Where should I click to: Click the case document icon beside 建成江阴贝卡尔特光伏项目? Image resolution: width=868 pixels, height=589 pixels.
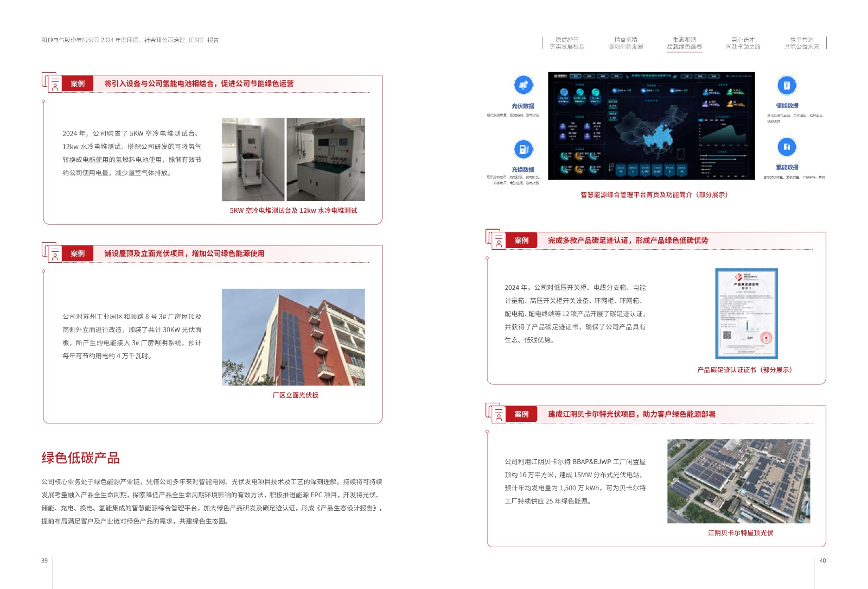pos(496,414)
